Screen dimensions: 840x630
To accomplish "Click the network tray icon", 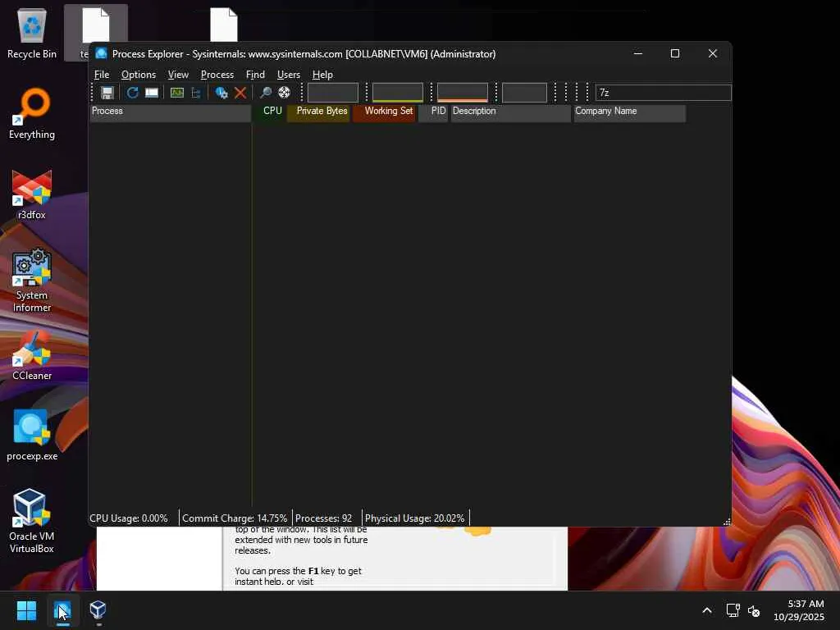I will [733, 610].
